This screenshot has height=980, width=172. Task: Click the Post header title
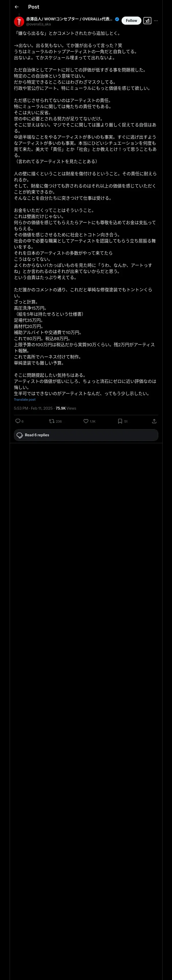click(x=34, y=7)
